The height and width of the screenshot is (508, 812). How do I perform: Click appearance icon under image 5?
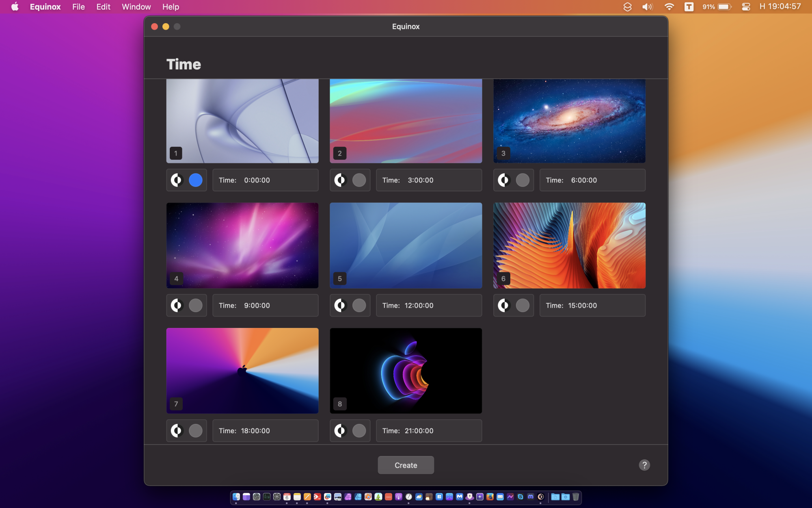[x=340, y=305]
